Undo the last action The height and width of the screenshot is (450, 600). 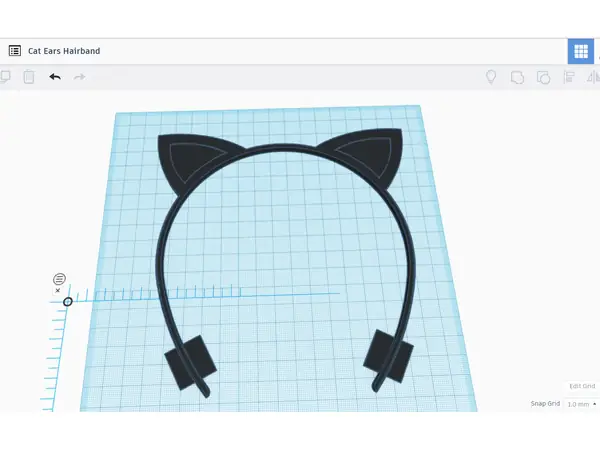click(x=55, y=77)
